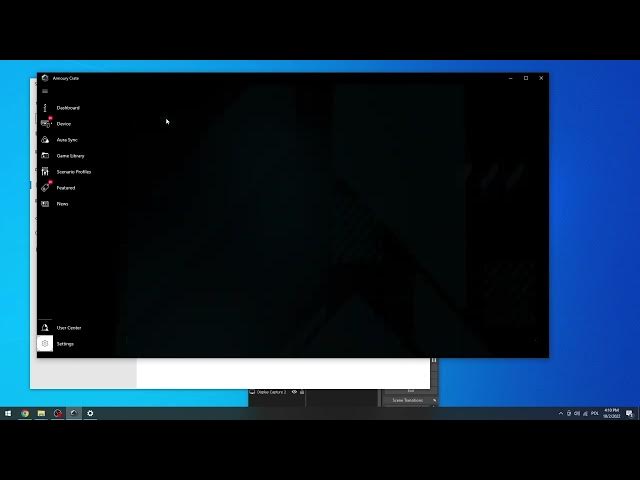Screen dimensions: 640x480
Task: Open the Featured tag icon
Action: pyautogui.click(x=45, y=188)
